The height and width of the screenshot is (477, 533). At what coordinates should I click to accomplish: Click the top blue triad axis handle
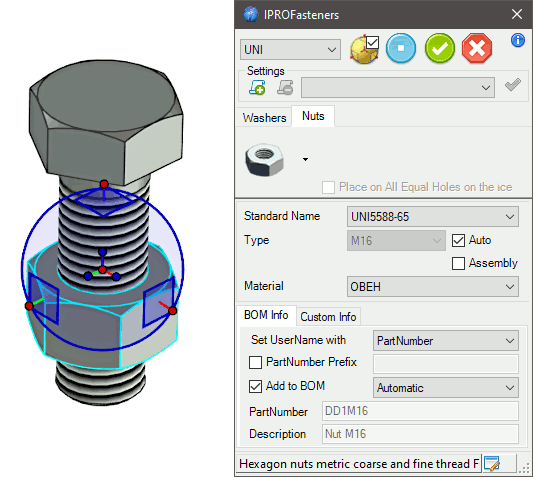(102, 252)
